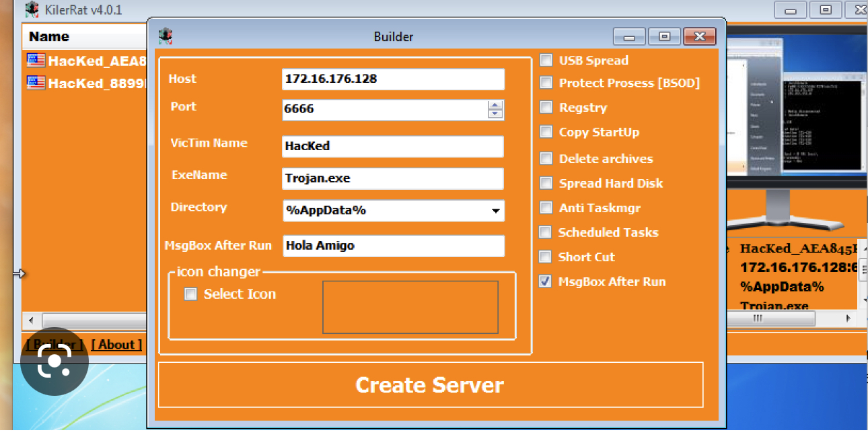
Task: Uncheck MsgBox After Run checkbox
Action: (x=545, y=281)
